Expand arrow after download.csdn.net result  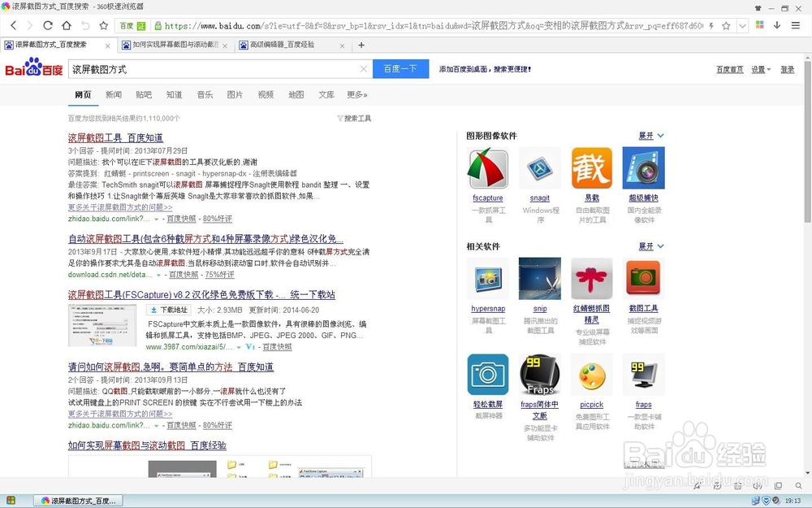pyautogui.click(x=158, y=276)
